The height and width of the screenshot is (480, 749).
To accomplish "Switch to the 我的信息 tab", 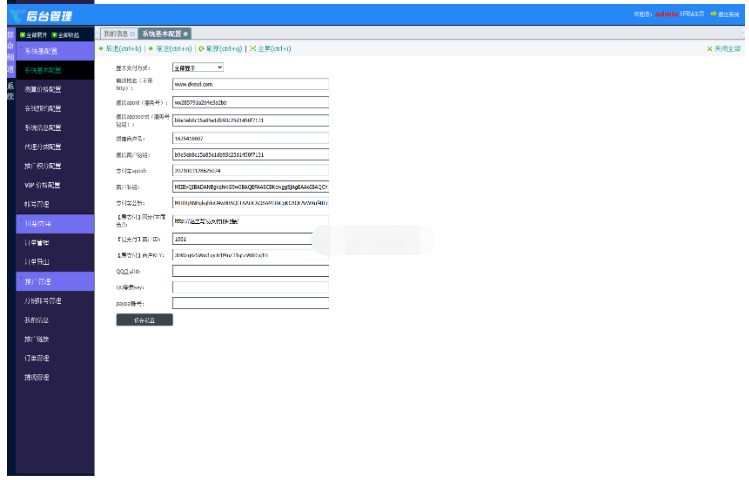I will coord(116,34).
